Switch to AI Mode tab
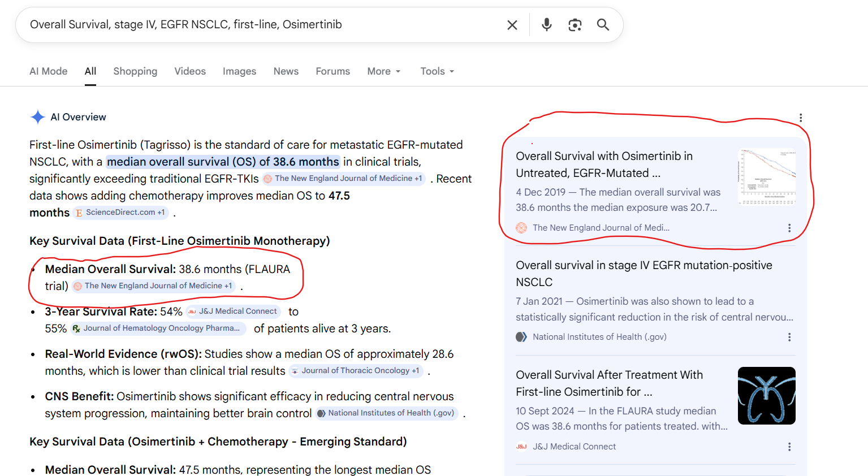 pyautogui.click(x=49, y=71)
